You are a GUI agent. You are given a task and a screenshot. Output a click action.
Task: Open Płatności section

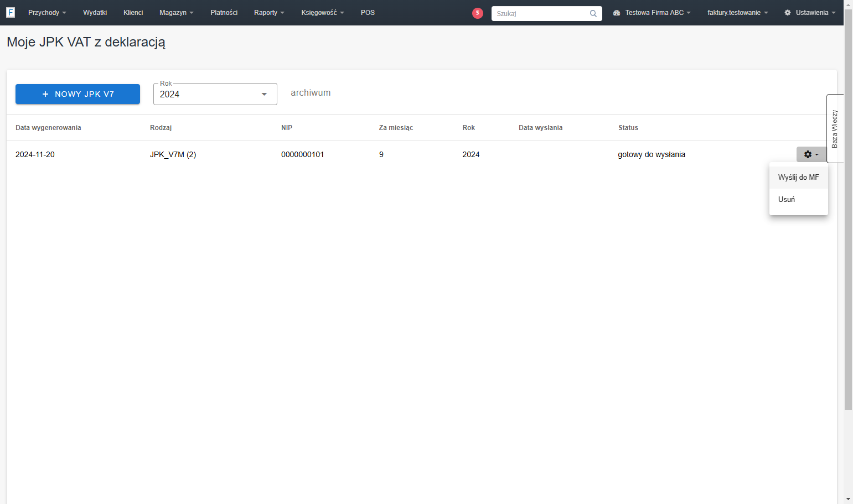[x=224, y=13]
